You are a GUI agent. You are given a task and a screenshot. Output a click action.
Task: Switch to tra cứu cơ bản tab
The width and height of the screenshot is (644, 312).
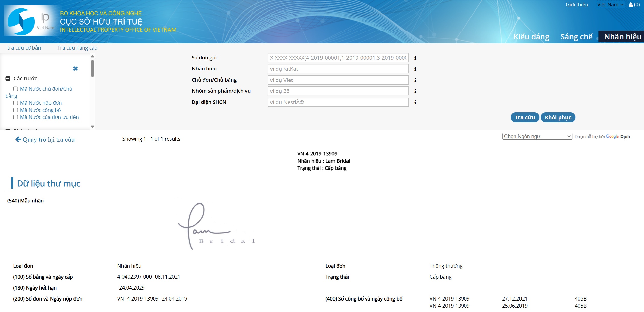tap(24, 48)
